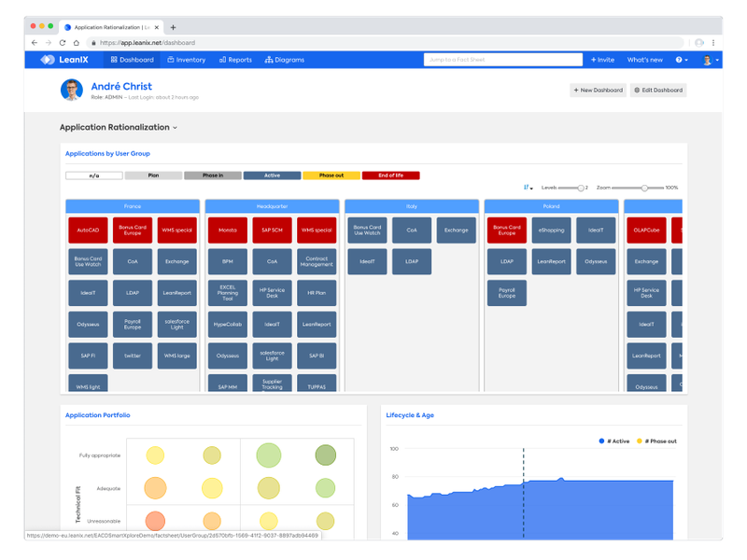Viewport: 747px width, 560px height.
Task: Toggle the # Active chart legend
Action: pos(614,441)
